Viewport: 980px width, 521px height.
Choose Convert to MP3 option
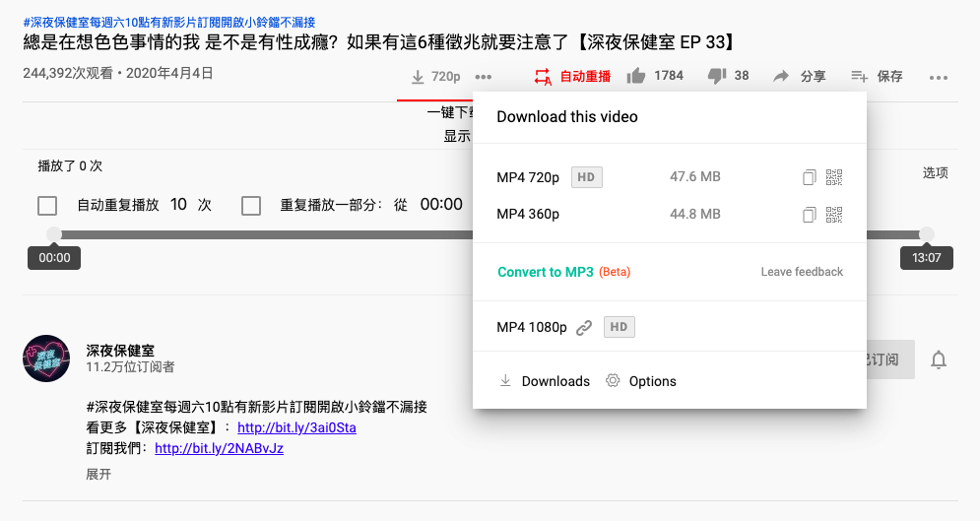[x=546, y=272]
